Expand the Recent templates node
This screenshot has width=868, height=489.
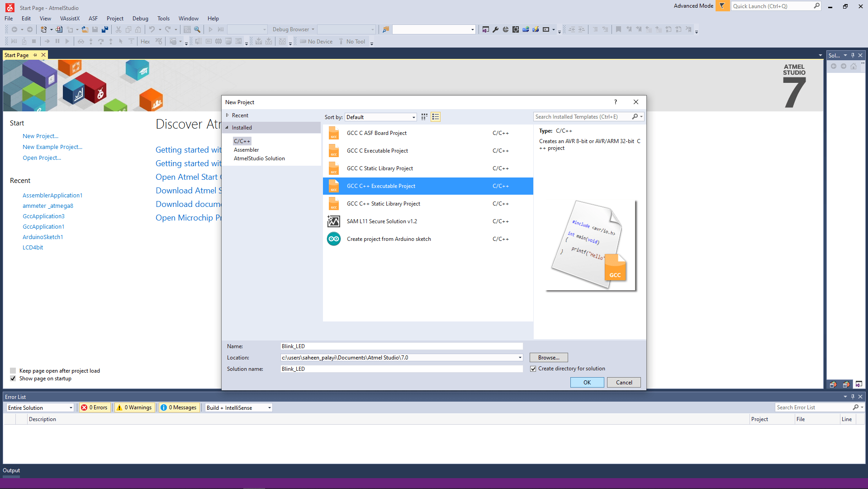pyautogui.click(x=228, y=115)
